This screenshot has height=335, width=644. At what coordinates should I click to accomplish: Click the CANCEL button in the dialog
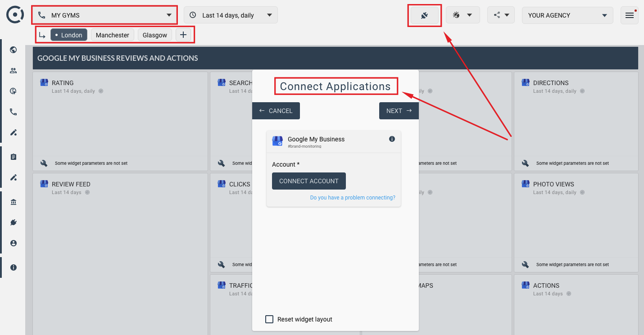(276, 111)
